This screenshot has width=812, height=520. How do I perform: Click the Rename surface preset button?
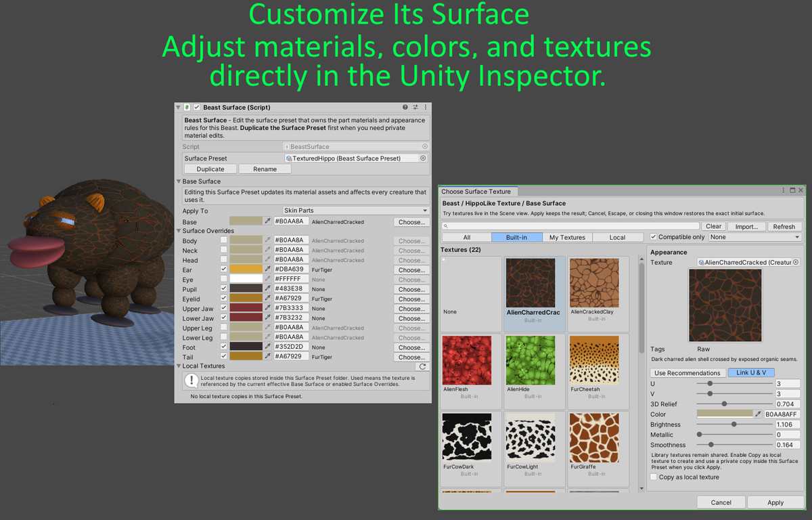pos(265,169)
